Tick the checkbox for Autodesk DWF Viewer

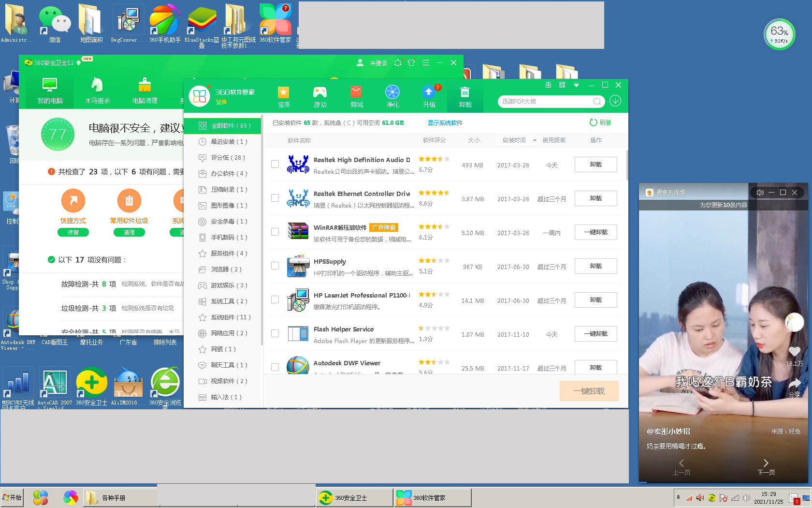click(x=275, y=367)
